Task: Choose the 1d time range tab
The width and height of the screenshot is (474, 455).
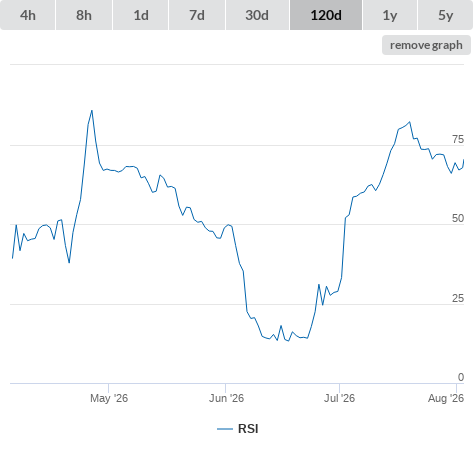Action: pos(141,15)
